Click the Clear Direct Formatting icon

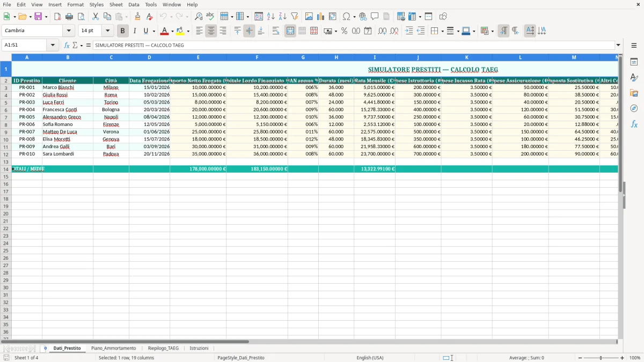point(150,17)
